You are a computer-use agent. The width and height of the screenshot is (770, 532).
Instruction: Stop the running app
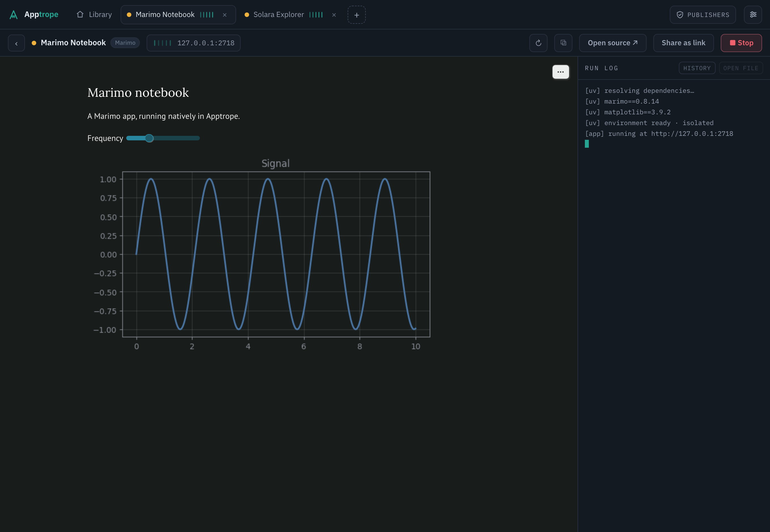[741, 43]
